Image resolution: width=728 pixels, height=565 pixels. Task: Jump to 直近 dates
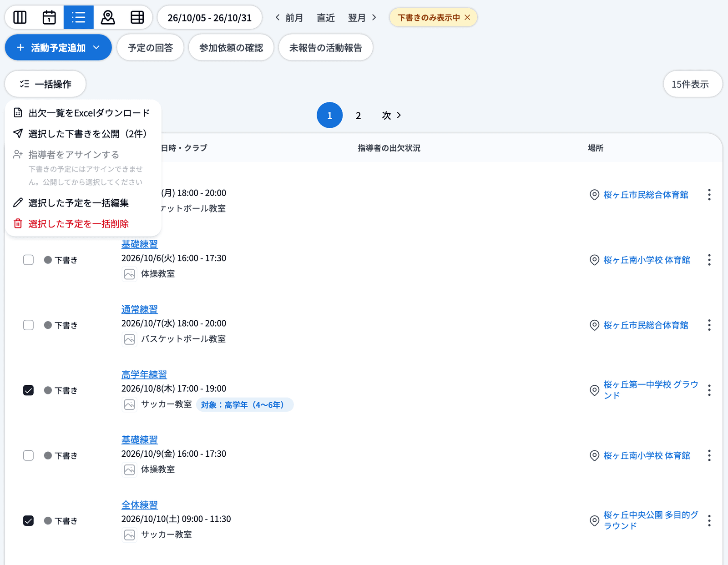pos(326,17)
